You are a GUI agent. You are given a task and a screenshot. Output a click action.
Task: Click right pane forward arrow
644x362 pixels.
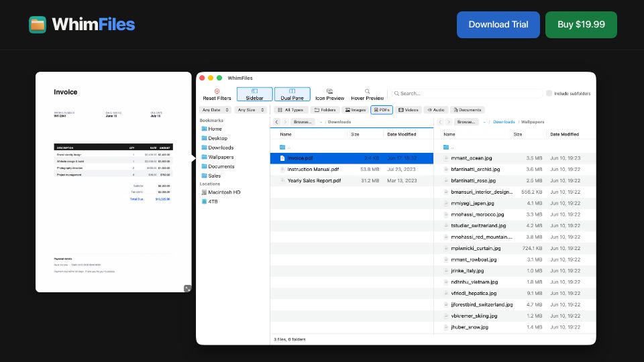point(449,122)
